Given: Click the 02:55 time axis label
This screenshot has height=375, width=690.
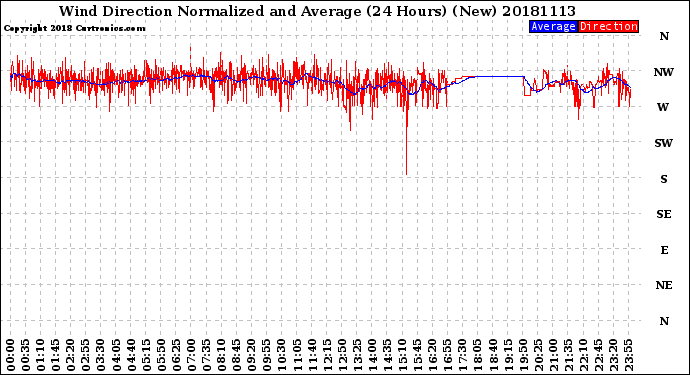Looking at the screenshot, I should coord(86,355).
